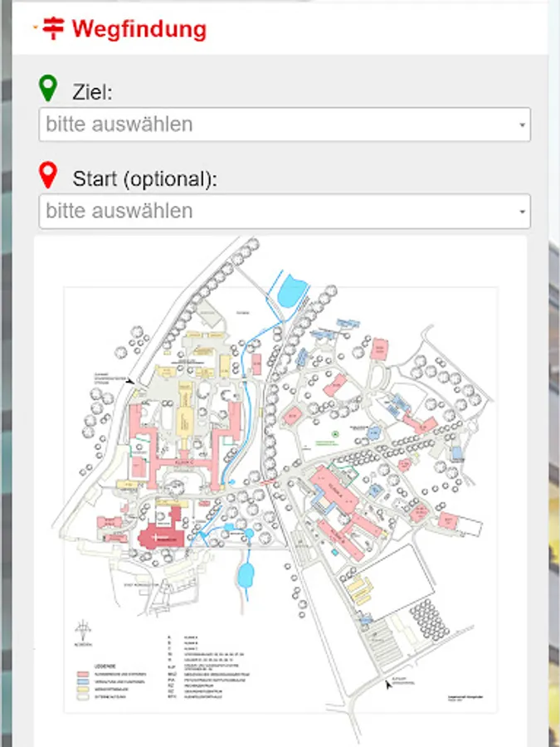The height and width of the screenshot is (747, 560).
Task: Click the Wegfindung heading text
Action: click(139, 28)
